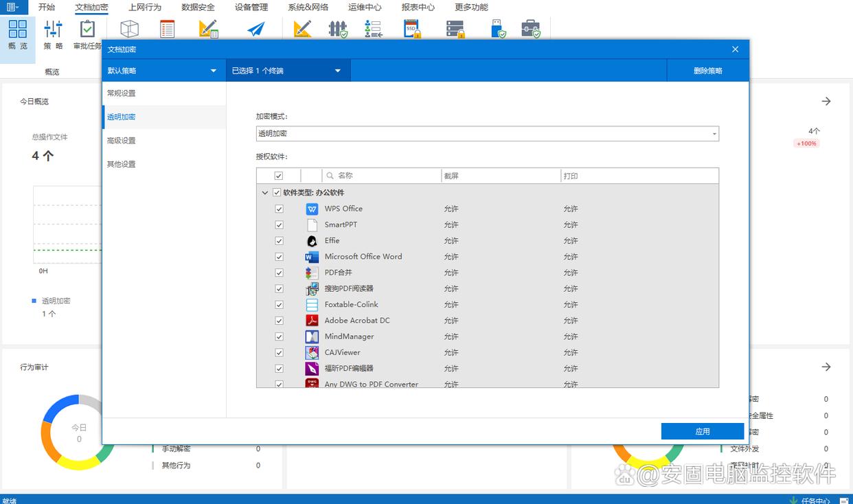
Task: Switch to the 上网行为 menu tab
Action: pos(145,8)
